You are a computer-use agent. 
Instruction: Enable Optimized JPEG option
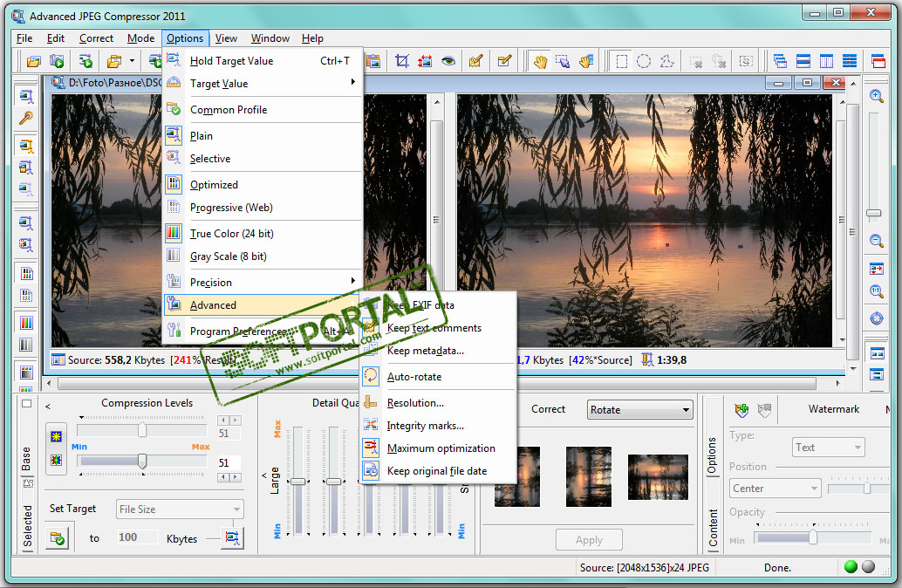(x=263, y=185)
